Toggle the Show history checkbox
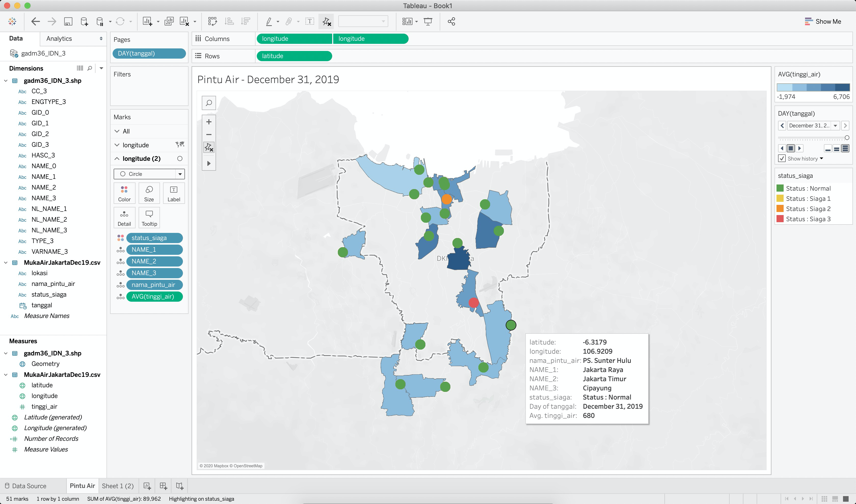Image resolution: width=856 pixels, height=504 pixels. pyautogui.click(x=782, y=158)
